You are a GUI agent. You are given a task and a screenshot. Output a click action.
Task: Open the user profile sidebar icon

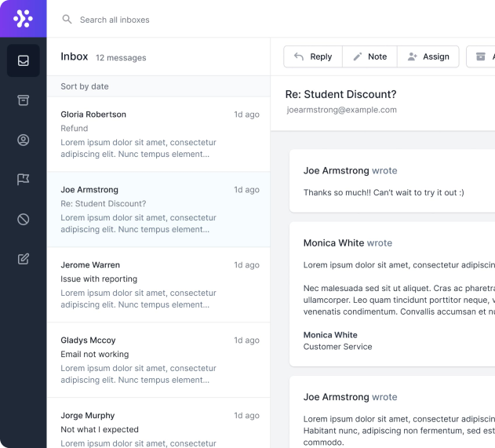click(24, 140)
